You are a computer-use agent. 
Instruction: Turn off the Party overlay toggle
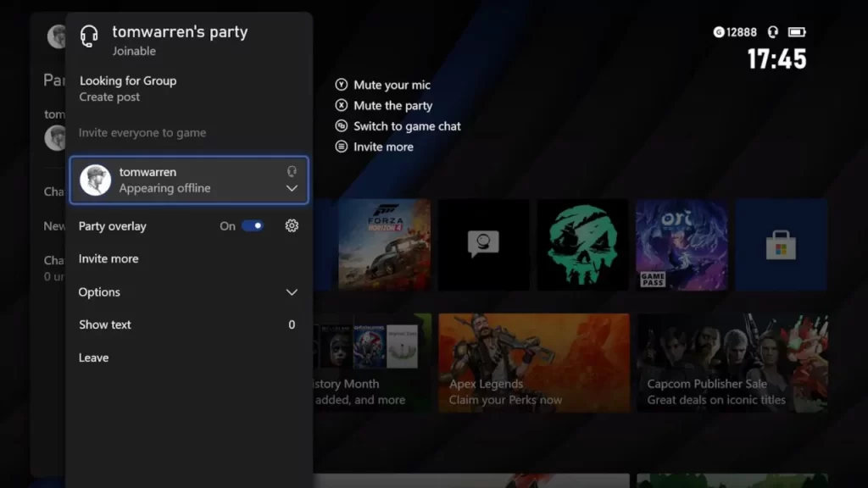pos(253,226)
